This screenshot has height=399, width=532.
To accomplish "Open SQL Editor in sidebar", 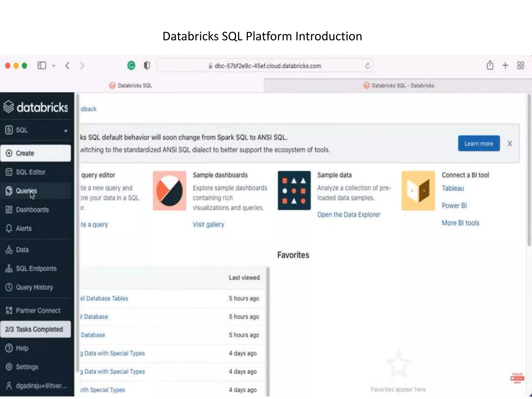I will 30,172.
